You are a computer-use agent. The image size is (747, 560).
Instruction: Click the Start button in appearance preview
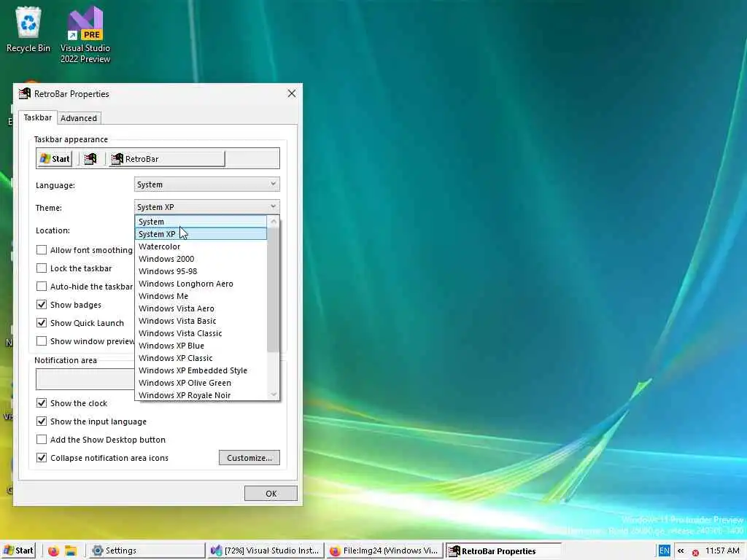(x=55, y=158)
